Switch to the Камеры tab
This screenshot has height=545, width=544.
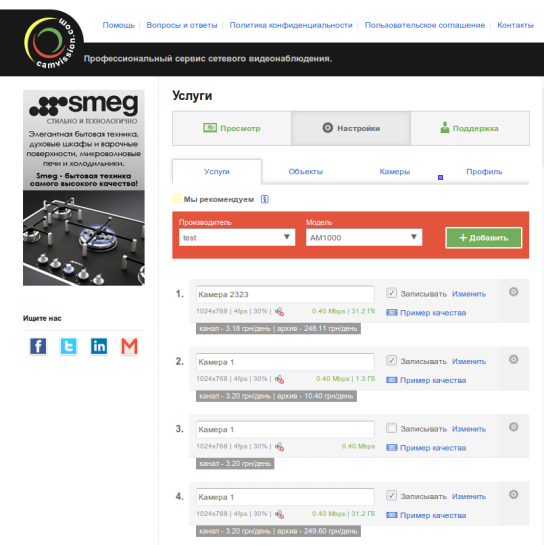[395, 172]
